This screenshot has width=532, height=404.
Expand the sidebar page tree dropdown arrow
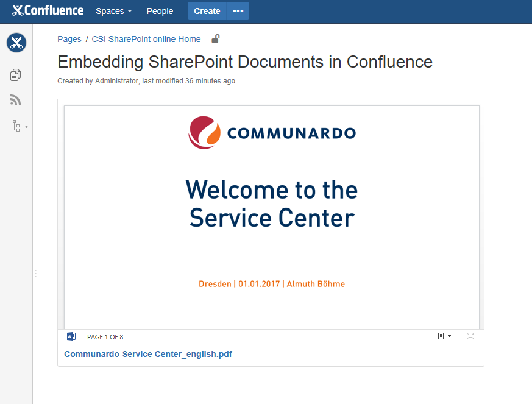pos(26,127)
